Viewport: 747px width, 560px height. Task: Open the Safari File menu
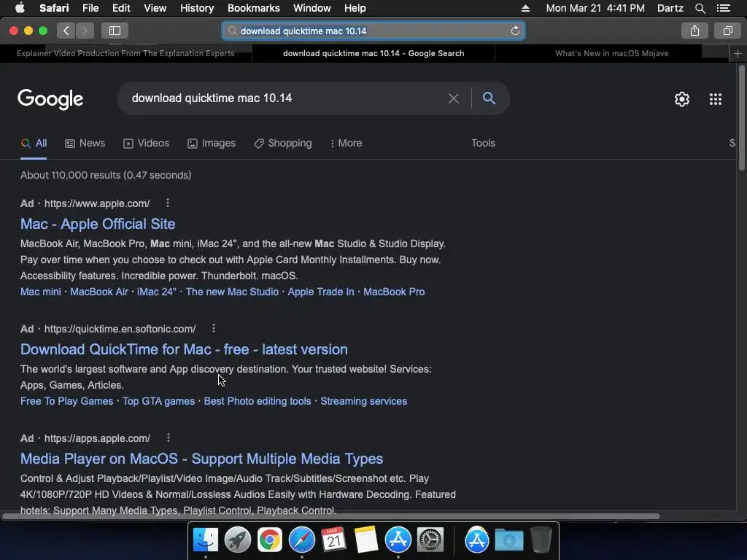90,8
